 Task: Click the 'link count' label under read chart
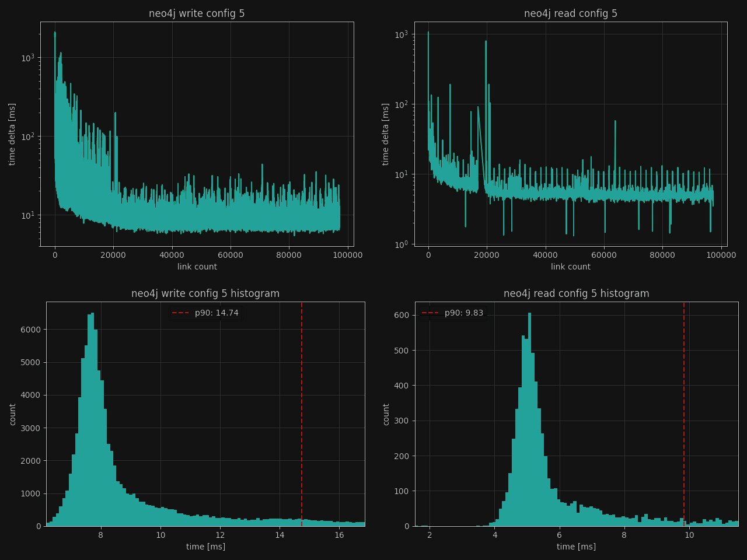click(x=571, y=267)
